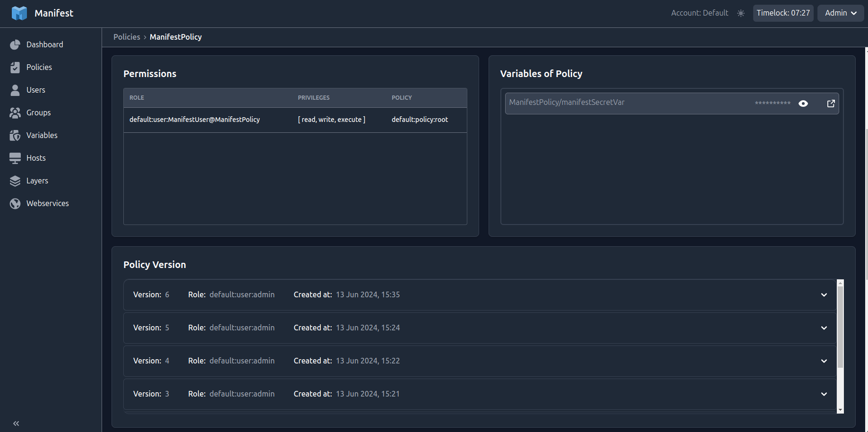Click the Version 5 row timestamp 15:24
This screenshot has height=432, width=868.
[x=368, y=328]
